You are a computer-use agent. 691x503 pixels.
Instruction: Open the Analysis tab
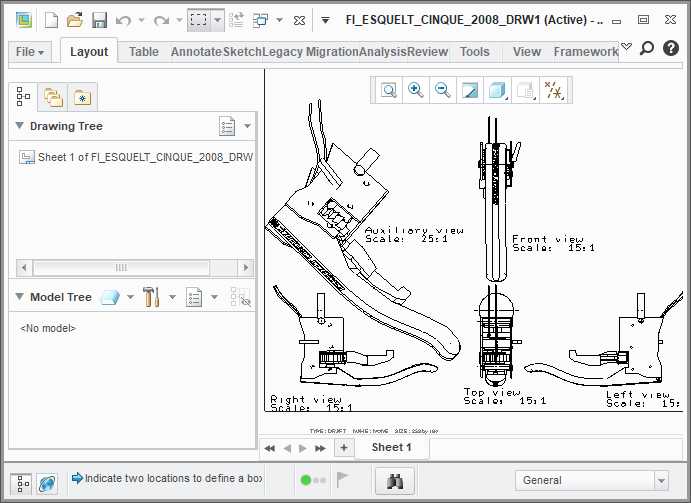[x=383, y=52]
